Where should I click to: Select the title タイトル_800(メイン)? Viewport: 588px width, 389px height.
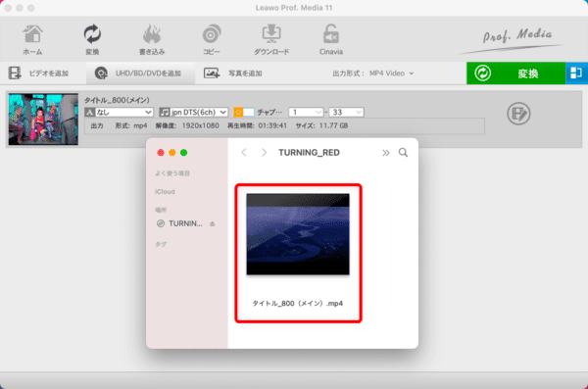pos(117,100)
